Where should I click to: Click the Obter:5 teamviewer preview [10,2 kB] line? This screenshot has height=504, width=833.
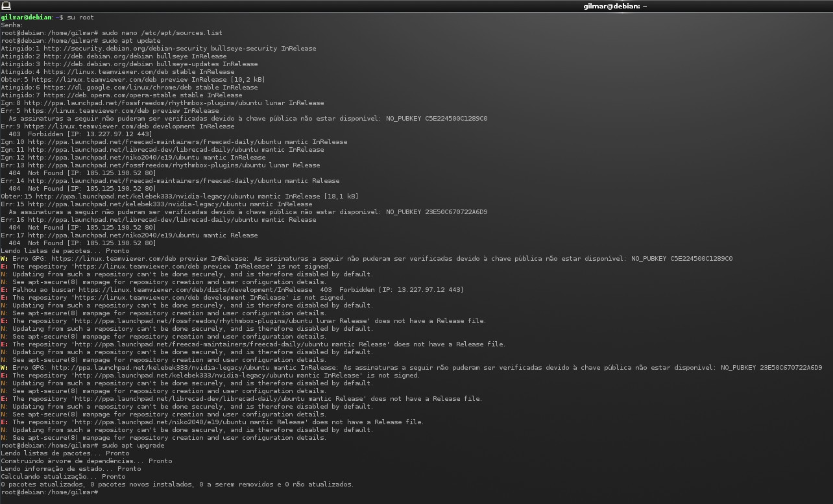[133, 79]
